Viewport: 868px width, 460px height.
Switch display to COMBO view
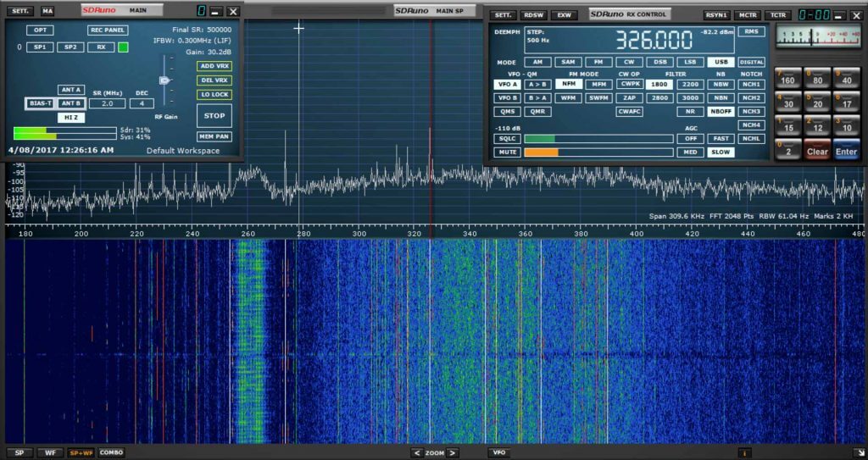click(x=111, y=453)
